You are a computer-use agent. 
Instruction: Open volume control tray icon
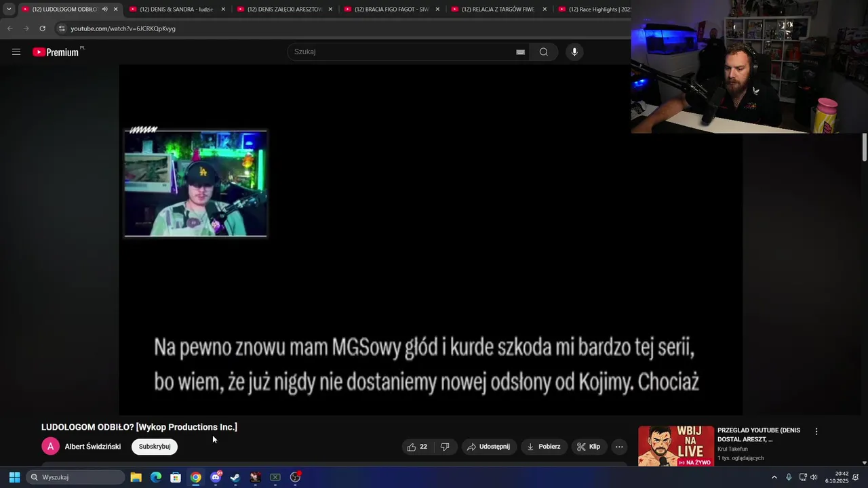point(814,477)
